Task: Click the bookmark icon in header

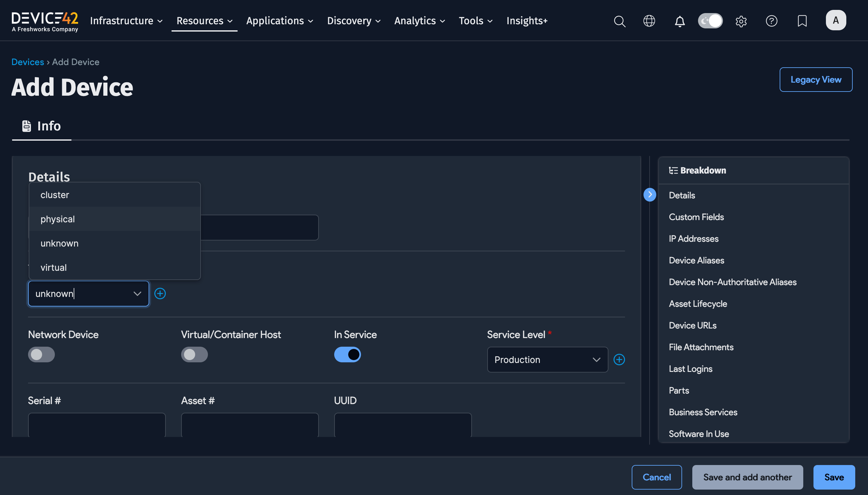Action: coord(802,21)
